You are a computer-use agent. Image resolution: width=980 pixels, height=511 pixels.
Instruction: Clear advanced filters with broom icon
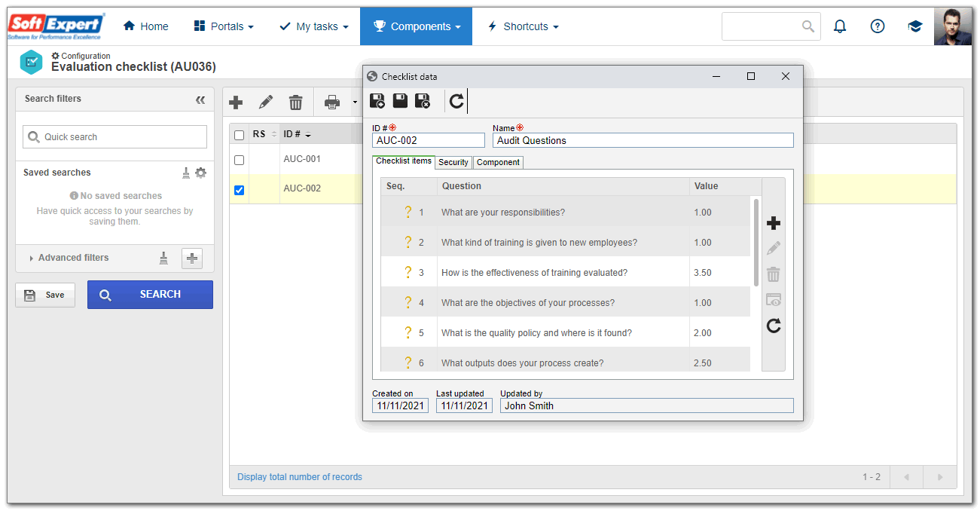pyautogui.click(x=163, y=258)
